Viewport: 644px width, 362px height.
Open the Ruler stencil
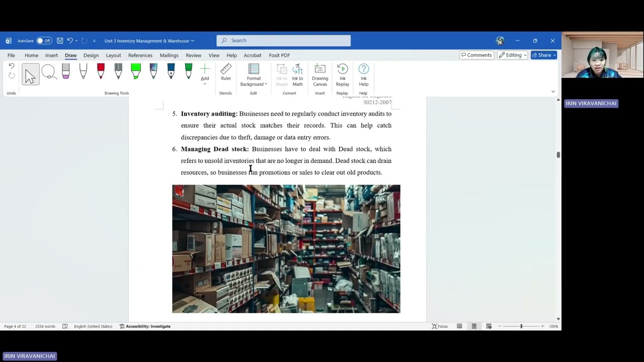tap(226, 72)
